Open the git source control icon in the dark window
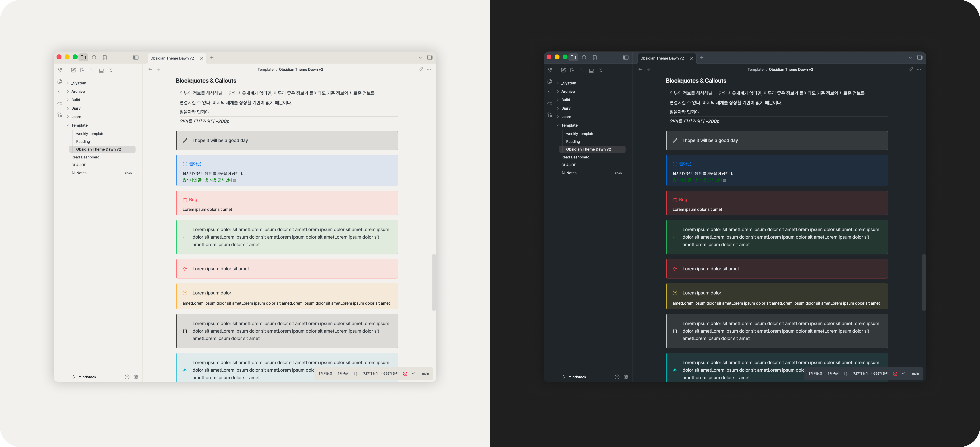 (x=550, y=115)
